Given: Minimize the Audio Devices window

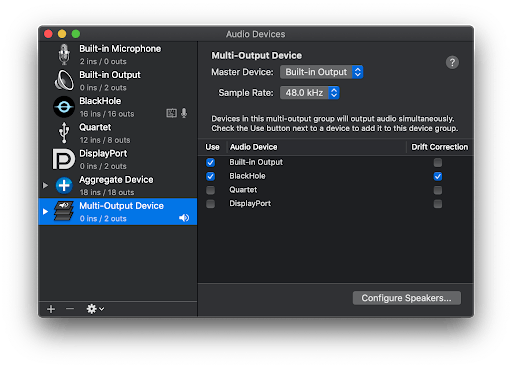Looking at the screenshot, I should click(62, 34).
